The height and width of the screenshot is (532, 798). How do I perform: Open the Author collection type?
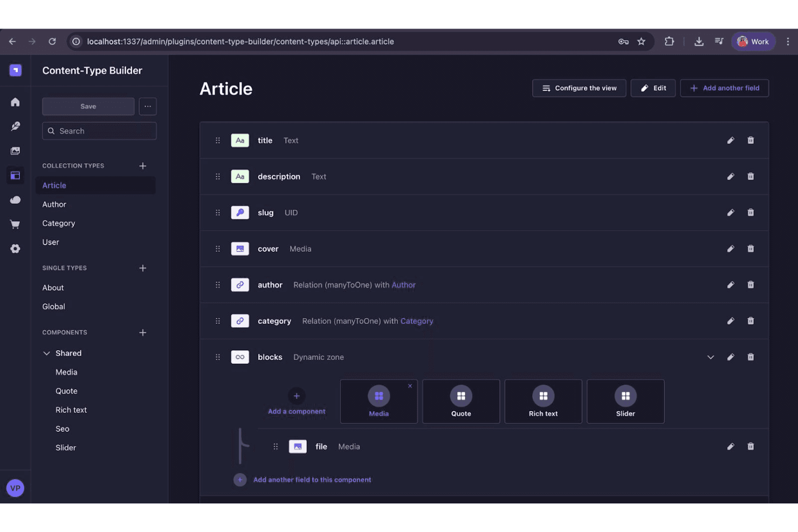click(x=54, y=204)
